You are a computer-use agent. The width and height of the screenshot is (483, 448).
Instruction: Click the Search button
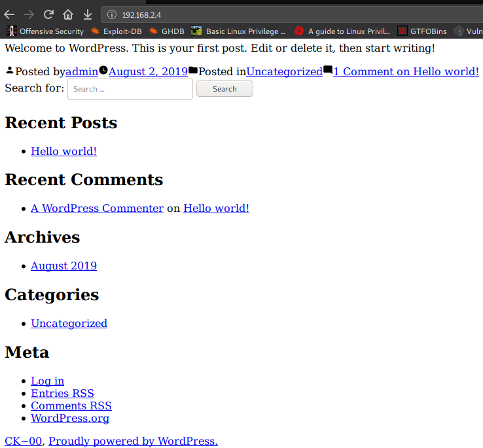click(224, 89)
